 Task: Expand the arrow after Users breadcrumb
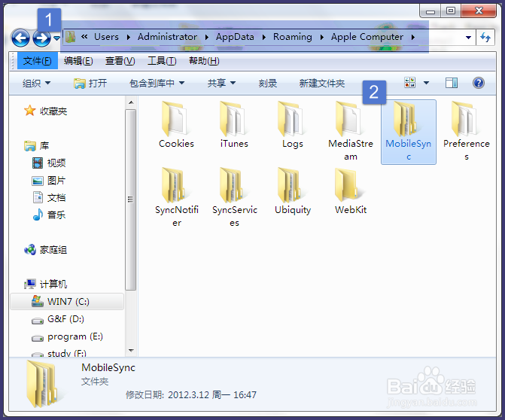pos(129,38)
